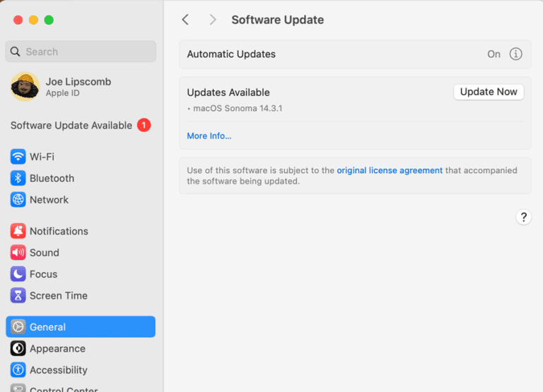Screen dimensions: 543x392
Task: Open the original license agreement link
Action: pos(390,170)
